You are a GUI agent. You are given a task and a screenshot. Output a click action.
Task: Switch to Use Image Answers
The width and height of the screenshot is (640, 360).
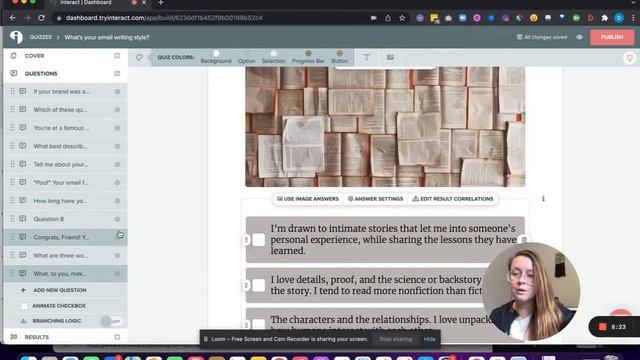click(x=308, y=199)
